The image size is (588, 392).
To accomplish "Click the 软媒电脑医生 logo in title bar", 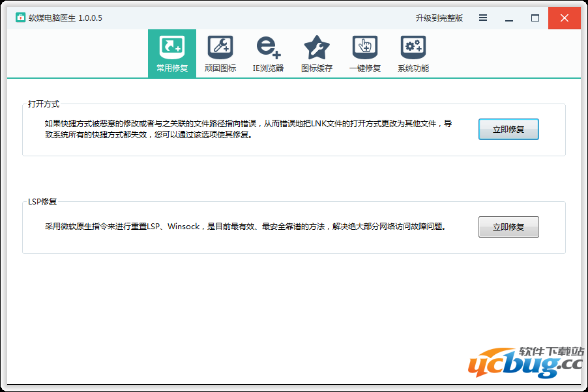I will [x=21, y=18].
